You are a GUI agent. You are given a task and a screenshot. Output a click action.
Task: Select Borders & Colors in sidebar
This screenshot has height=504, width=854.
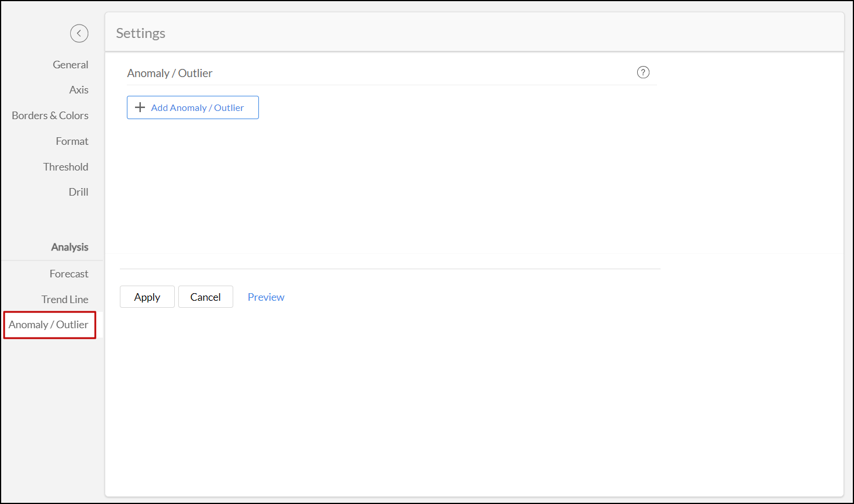[x=50, y=116]
